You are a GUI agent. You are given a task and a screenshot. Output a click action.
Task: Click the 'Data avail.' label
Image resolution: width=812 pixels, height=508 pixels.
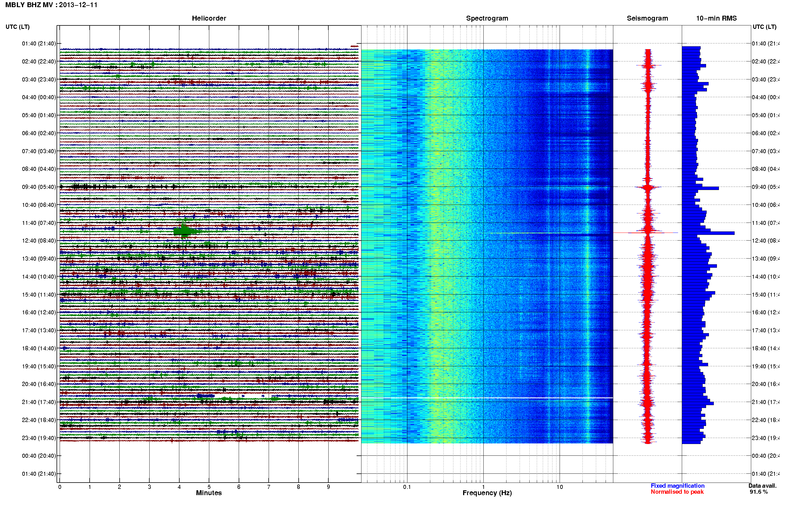click(x=762, y=486)
